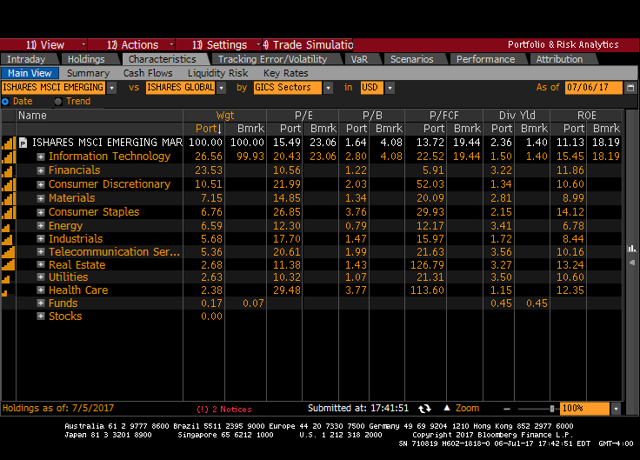Expand the Information Technology sector

(40, 157)
